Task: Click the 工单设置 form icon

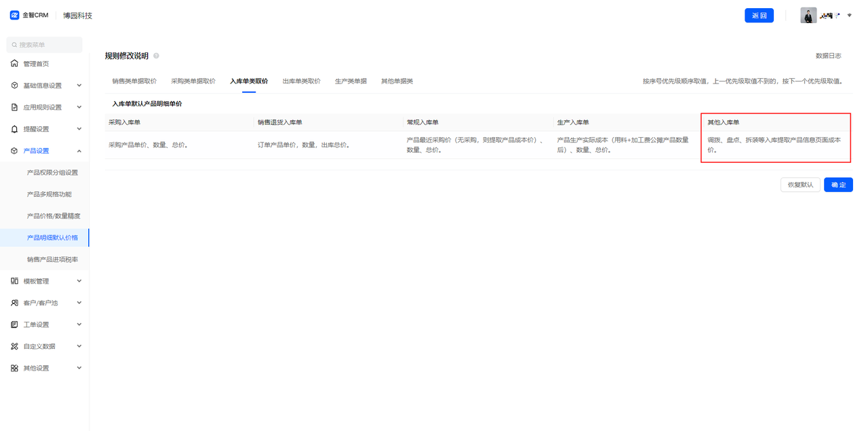Action: coord(14,324)
